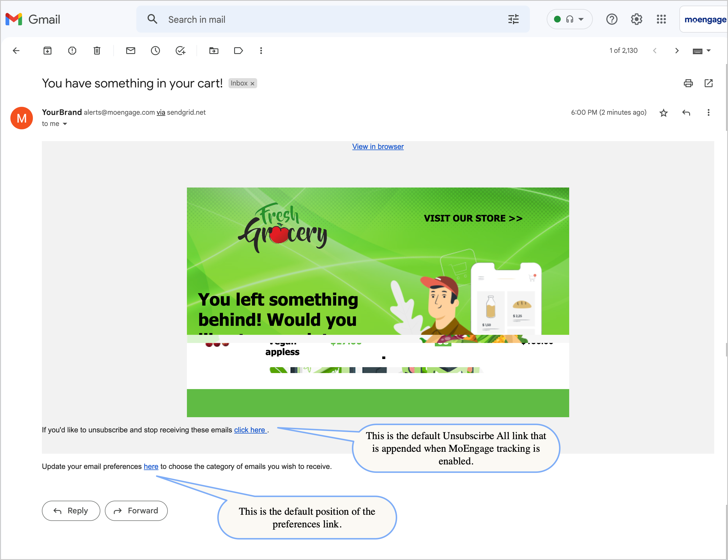Expand the 'to me' recipient details
This screenshot has width=728, height=560.
point(65,124)
